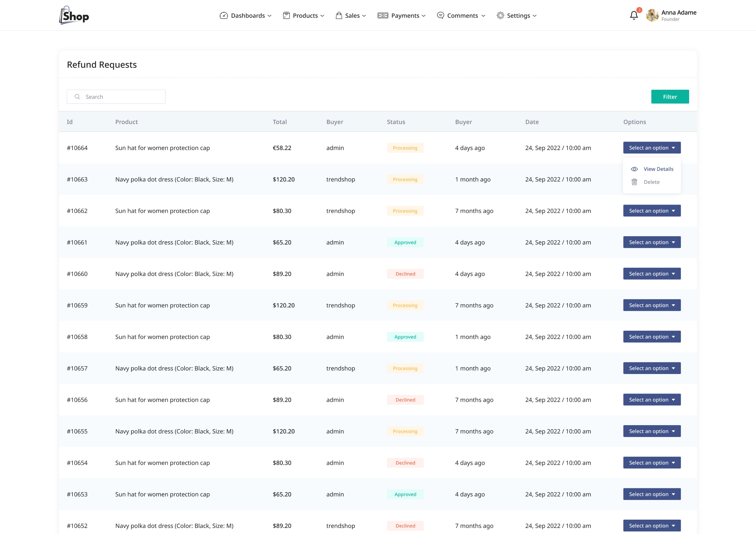The image size is (756, 534).
Task: Click the Sales shopping bag icon
Action: click(x=339, y=15)
